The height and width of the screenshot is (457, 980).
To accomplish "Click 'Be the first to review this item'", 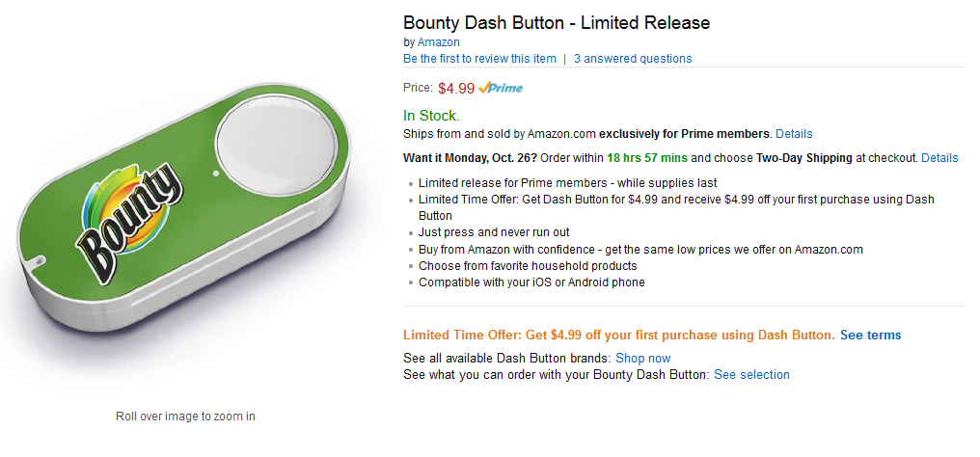I will 479,59.
